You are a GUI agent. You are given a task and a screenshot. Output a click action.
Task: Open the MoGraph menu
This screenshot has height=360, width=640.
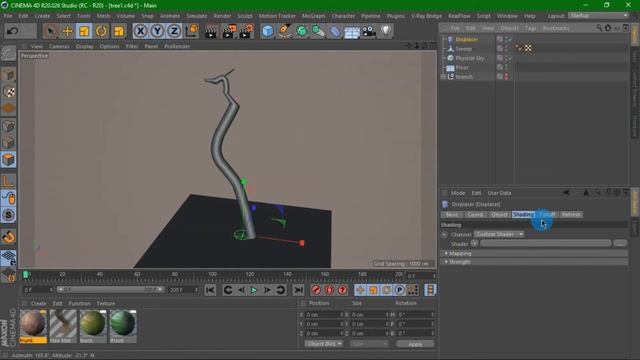click(313, 16)
